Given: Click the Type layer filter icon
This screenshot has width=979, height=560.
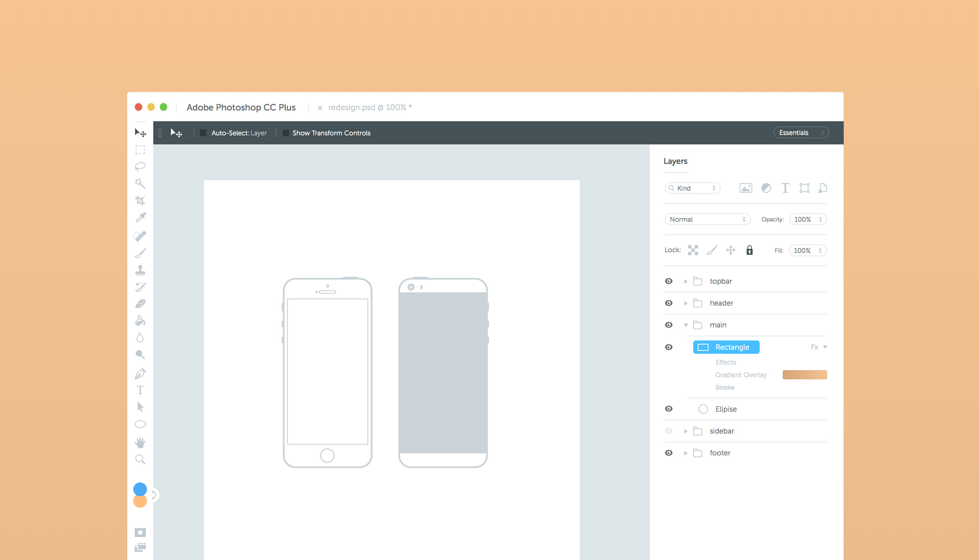Looking at the screenshot, I should point(785,188).
